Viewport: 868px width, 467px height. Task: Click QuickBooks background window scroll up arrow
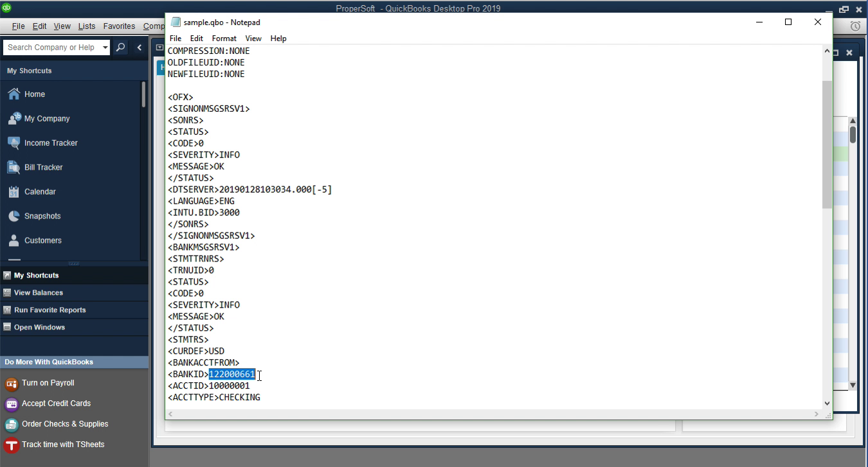pyautogui.click(x=853, y=121)
